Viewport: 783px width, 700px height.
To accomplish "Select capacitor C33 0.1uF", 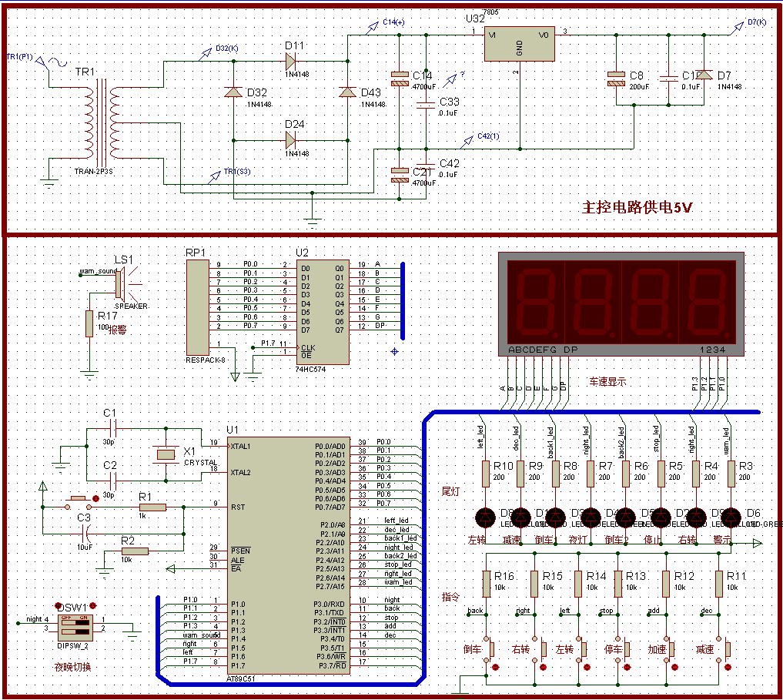I will click(x=426, y=105).
